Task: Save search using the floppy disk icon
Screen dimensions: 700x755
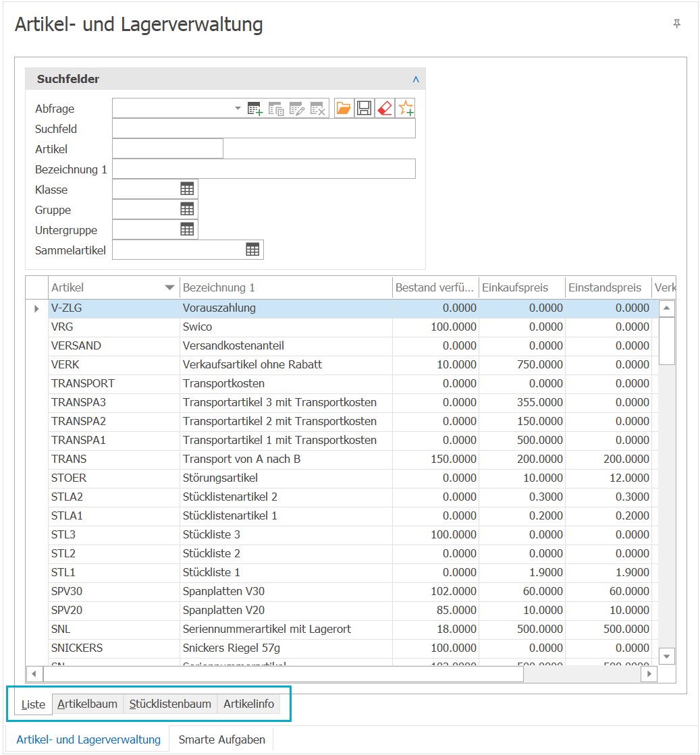Action: click(x=365, y=108)
